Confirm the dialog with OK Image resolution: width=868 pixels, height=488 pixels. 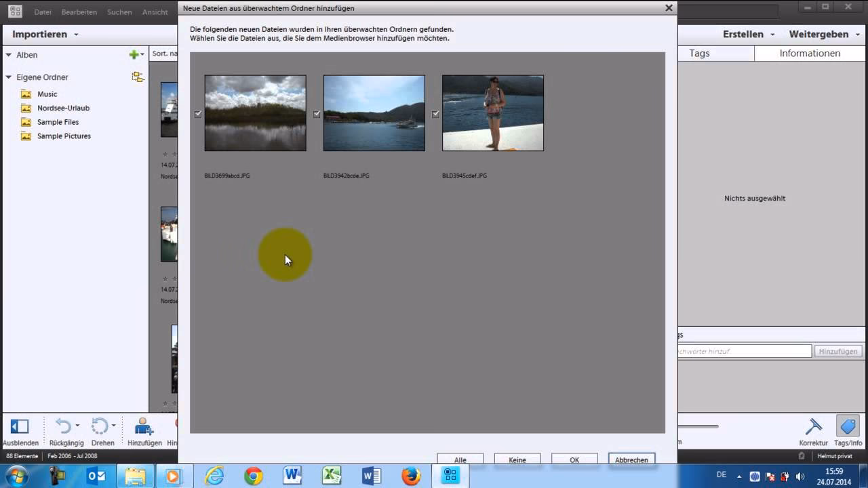(574, 460)
